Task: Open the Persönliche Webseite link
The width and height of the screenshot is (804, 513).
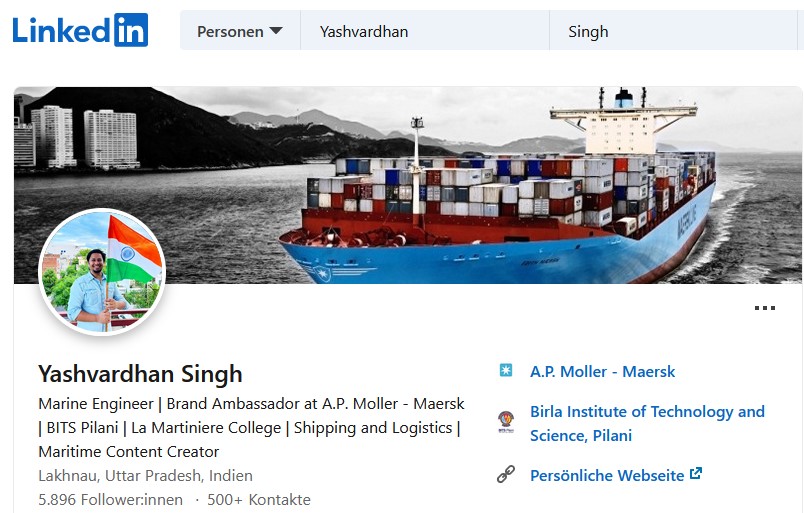Action: tap(607, 476)
